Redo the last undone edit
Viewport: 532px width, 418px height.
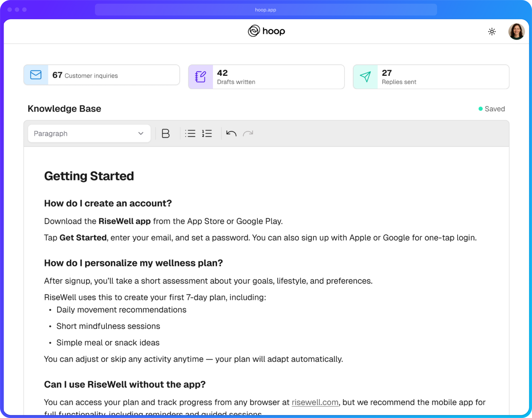pyautogui.click(x=248, y=133)
